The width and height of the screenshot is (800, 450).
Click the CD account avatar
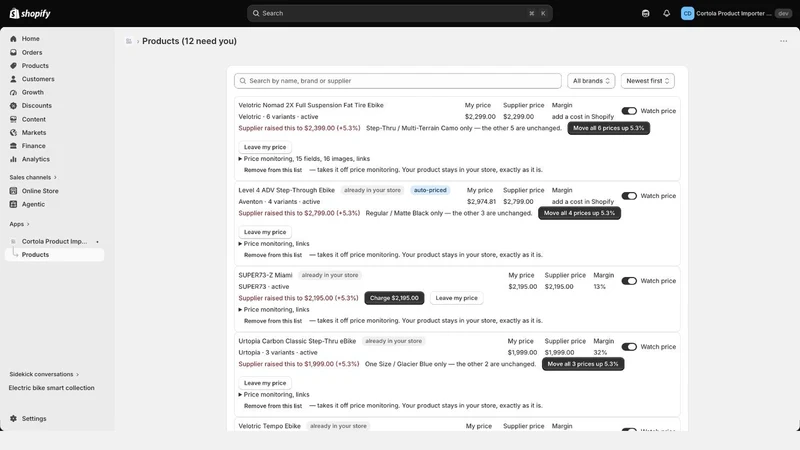[x=687, y=14]
